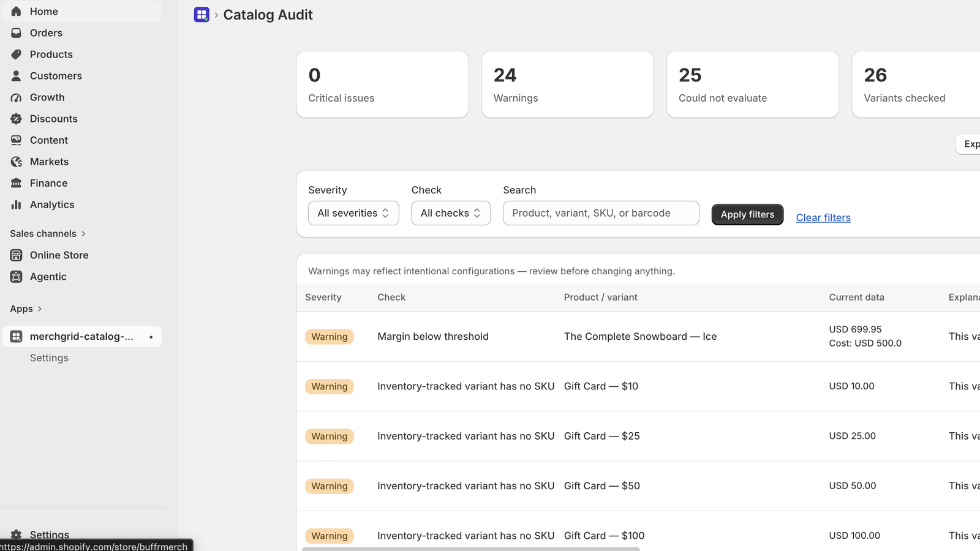Click the Growth gauge icon

coord(17,97)
